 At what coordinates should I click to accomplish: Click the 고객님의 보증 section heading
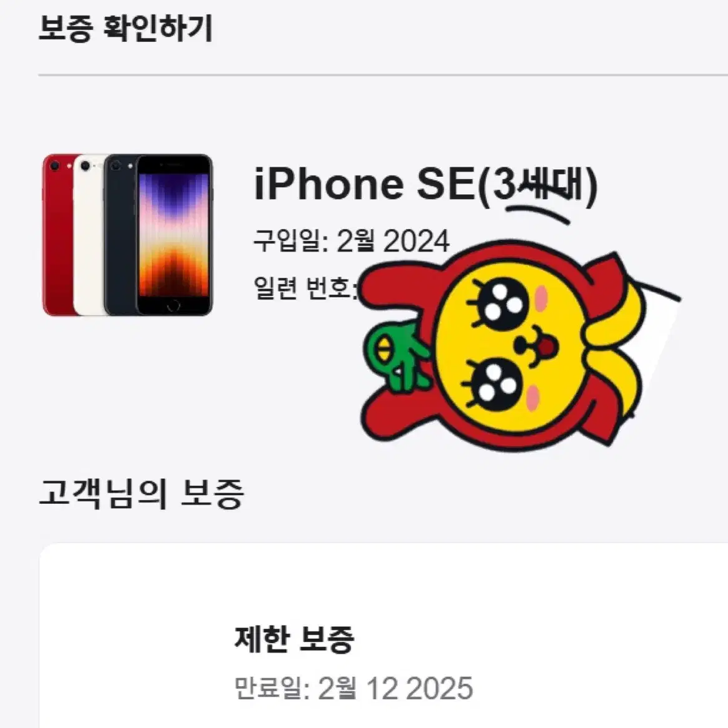[x=141, y=493]
